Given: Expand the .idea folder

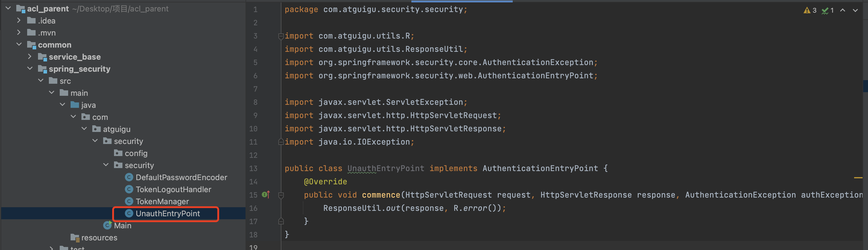Looking at the screenshot, I should [x=19, y=21].
